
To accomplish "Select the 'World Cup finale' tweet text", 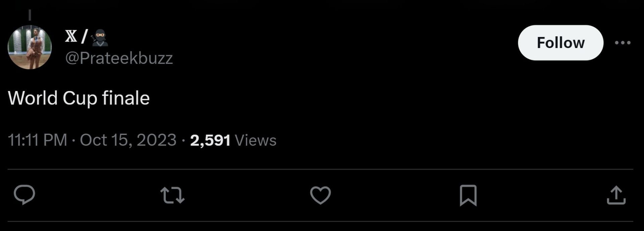I will coord(78,98).
